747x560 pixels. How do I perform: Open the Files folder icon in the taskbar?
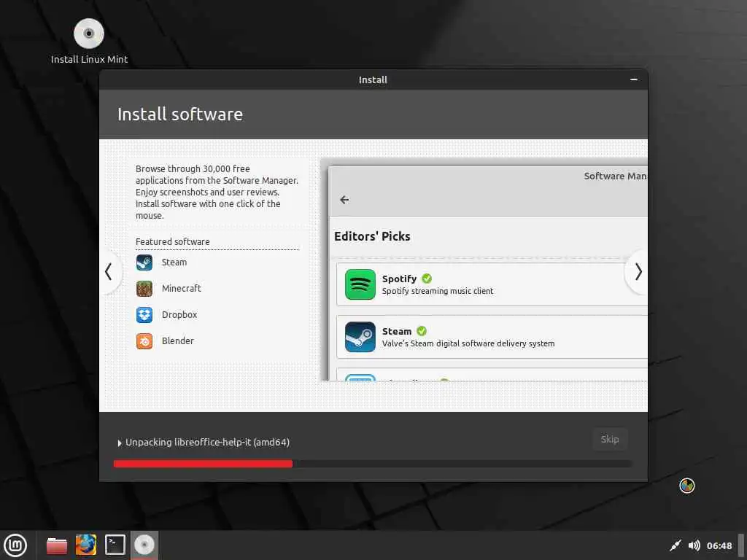pyautogui.click(x=57, y=545)
